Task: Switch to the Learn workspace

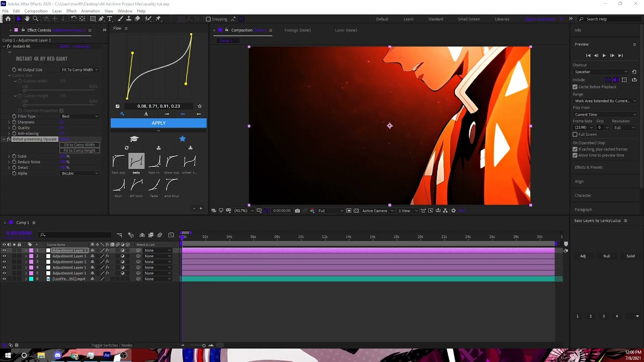Action: click(x=409, y=19)
